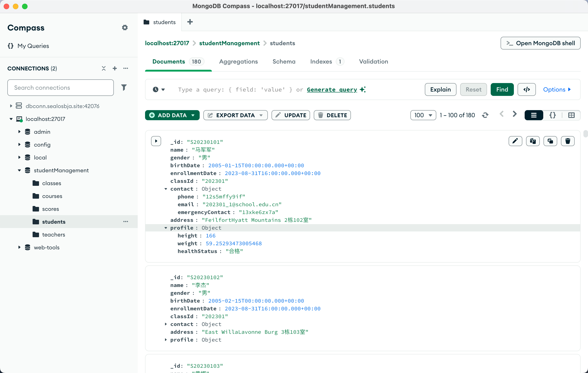
Task: Go to previous page arrow
Action: tap(501, 114)
